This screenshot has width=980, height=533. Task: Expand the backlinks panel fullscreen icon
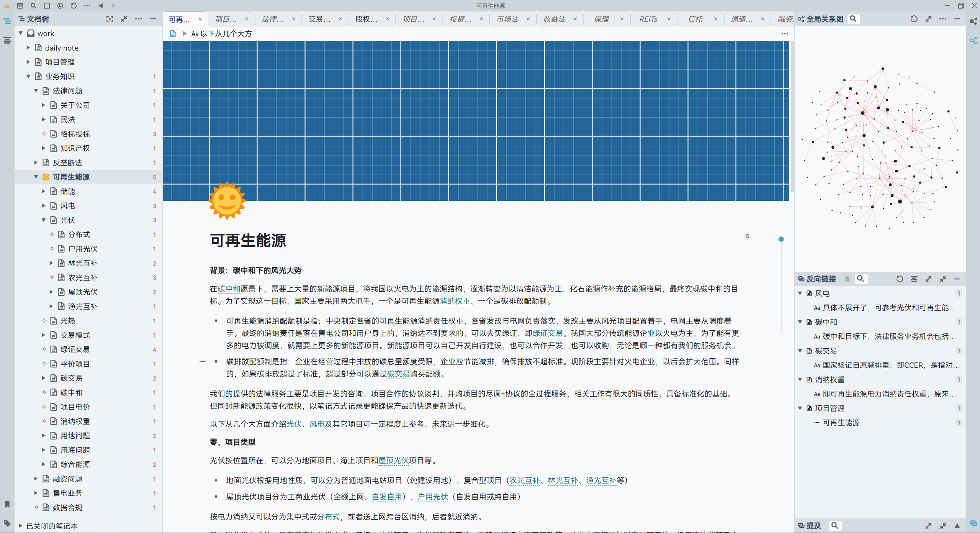tap(928, 279)
